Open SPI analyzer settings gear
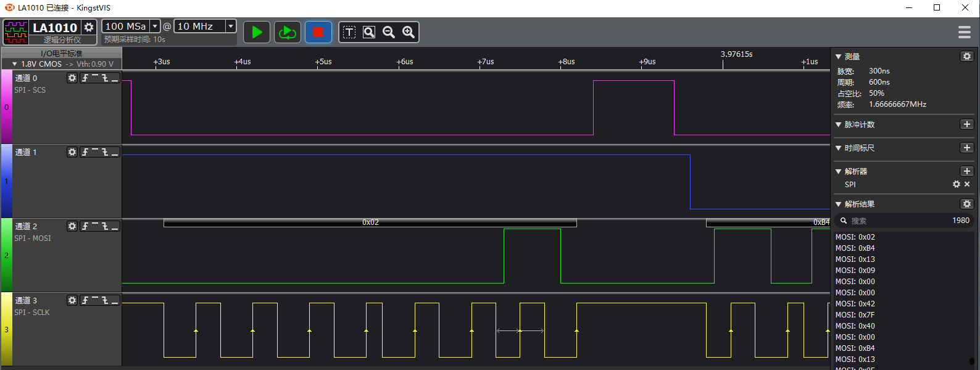Viewport: 980px width, 370px height. coord(957,184)
